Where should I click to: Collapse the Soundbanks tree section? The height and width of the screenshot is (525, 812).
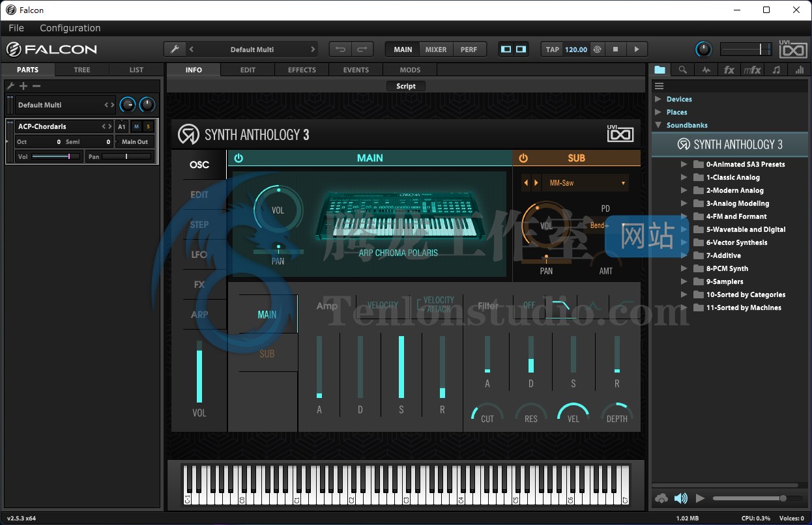coord(658,125)
